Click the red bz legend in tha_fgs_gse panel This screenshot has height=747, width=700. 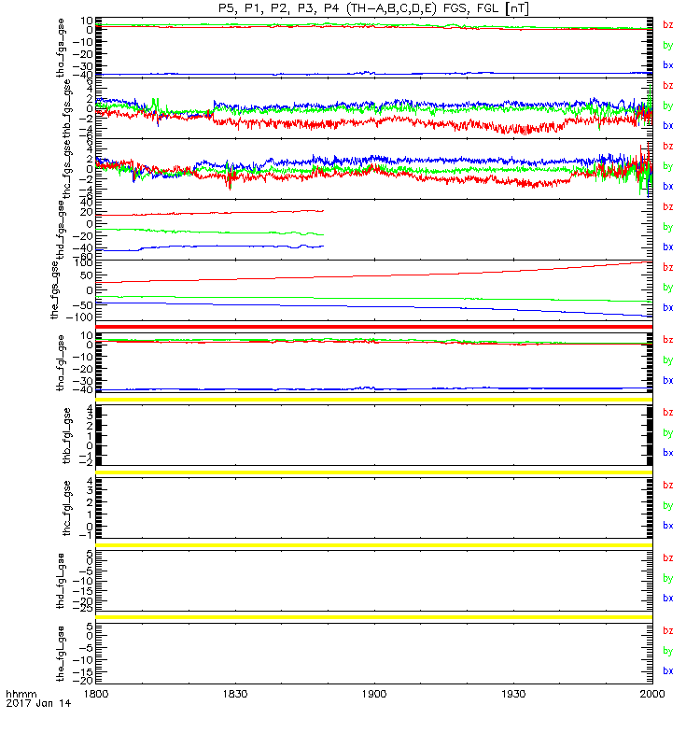[668, 25]
